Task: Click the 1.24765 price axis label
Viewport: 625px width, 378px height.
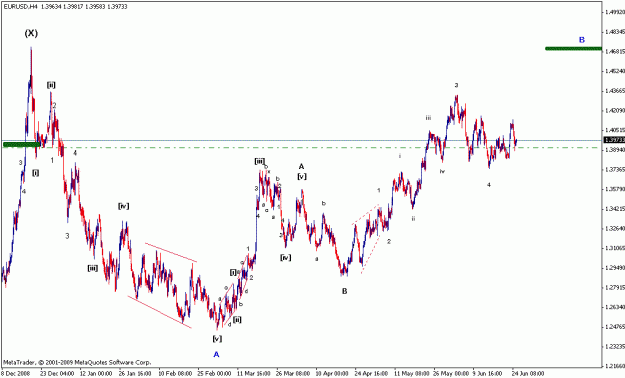Action: coord(616,327)
